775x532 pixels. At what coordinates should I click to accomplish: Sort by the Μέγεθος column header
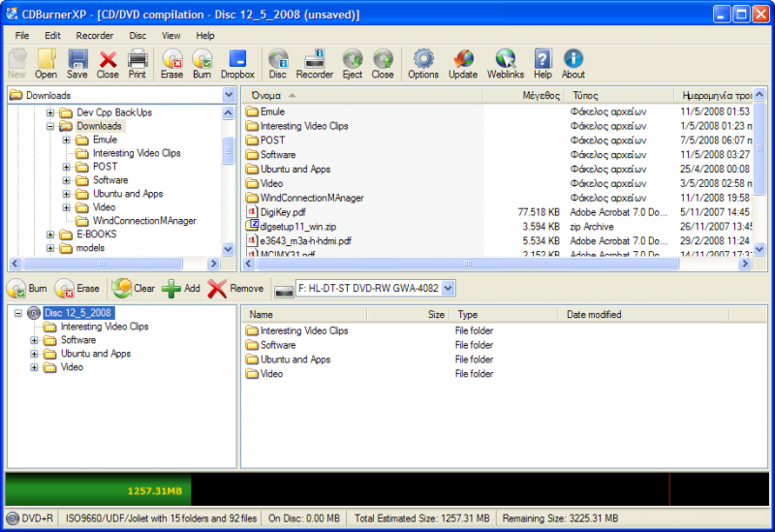(524, 95)
